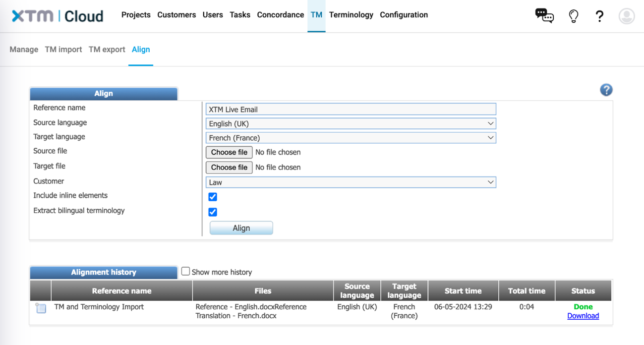The image size is (644, 345).
Task: Click the blue help icon above Align panel
Action: click(606, 90)
